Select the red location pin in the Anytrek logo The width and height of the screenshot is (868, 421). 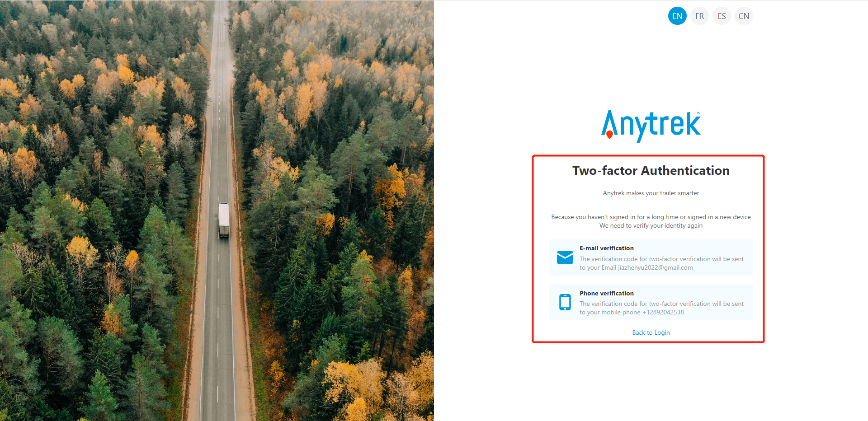pyautogui.click(x=610, y=135)
